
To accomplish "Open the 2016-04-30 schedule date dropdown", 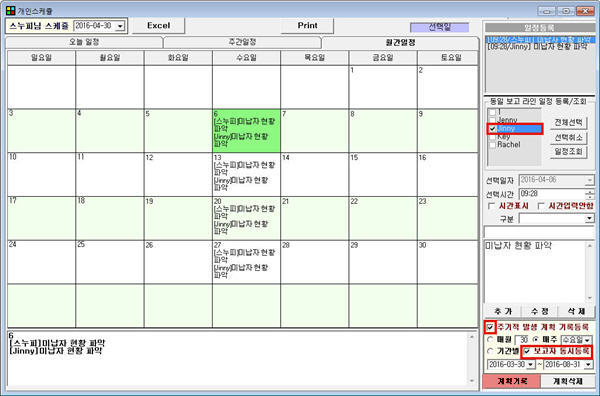I will (121, 26).
